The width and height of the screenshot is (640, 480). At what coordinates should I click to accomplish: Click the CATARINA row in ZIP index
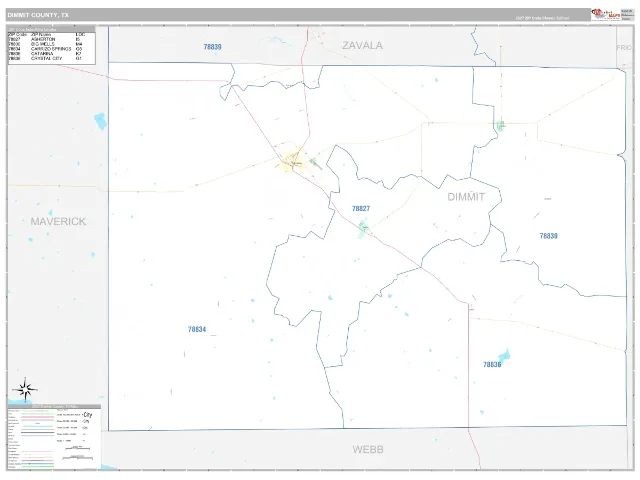[45, 53]
